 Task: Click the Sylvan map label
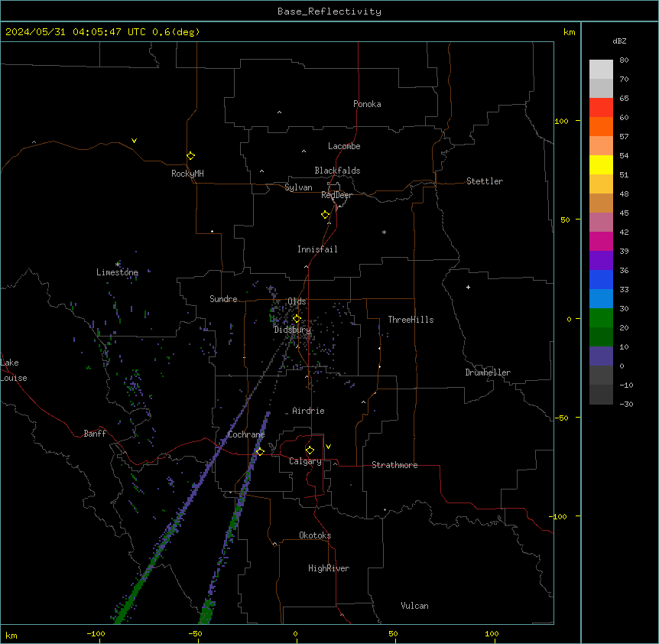pos(298,187)
